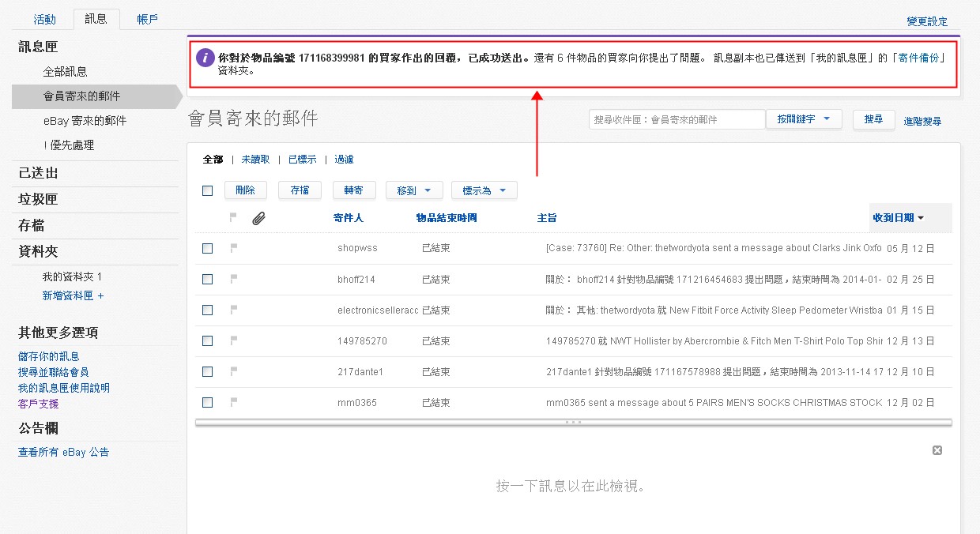This screenshot has height=534, width=980.
Task: Click the paperclip attachment column icon
Action: coord(258,218)
